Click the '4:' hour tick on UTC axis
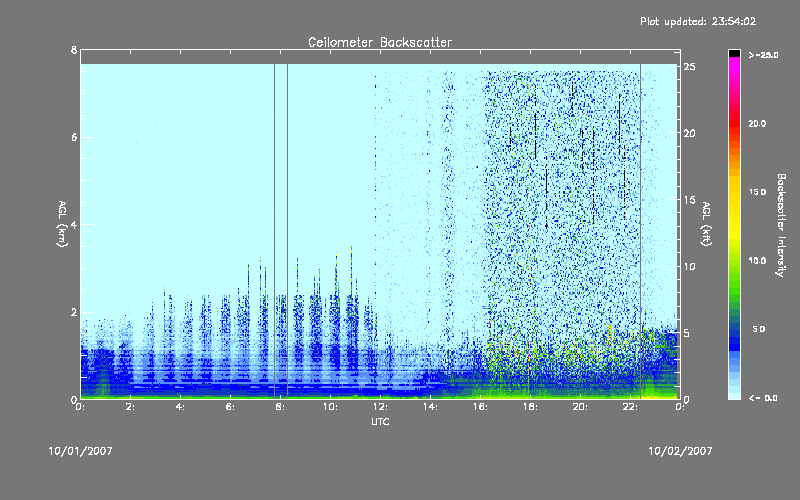 (180, 407)
